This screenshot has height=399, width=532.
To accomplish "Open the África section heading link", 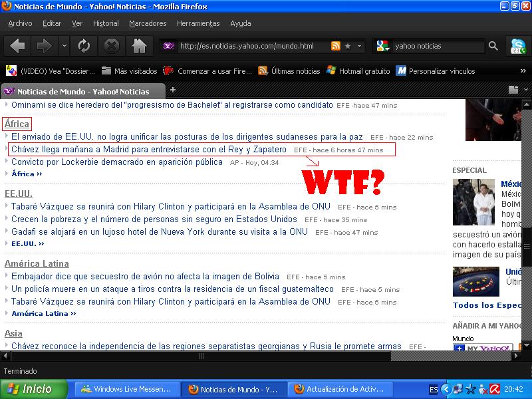I will tap(17, 124).
